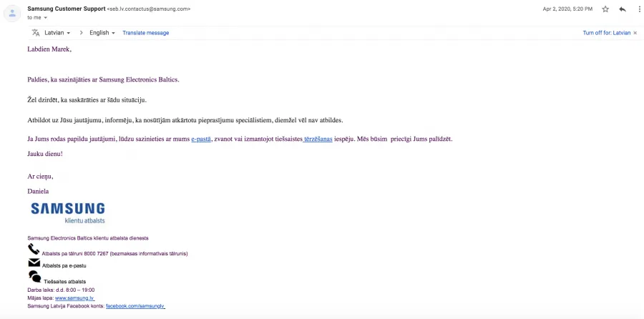
Task: Click the line 'Žel dzirdēt, ka saskārāties'
Action: point(87,99)
